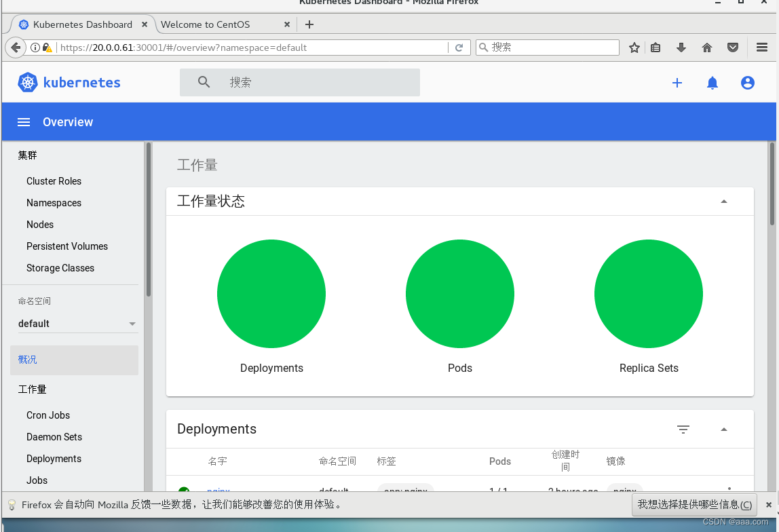Image resolution: width=779 pixels, height=532 pixels.
Task: Open the user account icon
Action: coord(747,83)
